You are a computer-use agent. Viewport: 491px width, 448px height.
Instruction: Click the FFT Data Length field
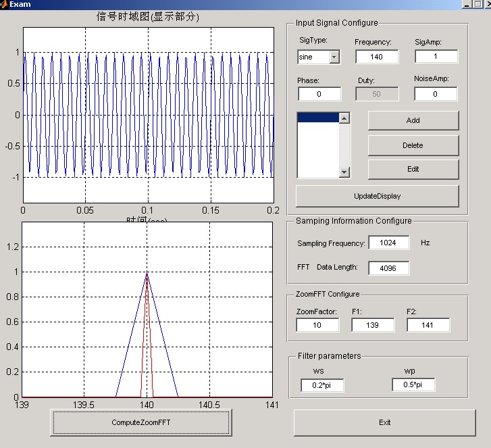(388, 268)
